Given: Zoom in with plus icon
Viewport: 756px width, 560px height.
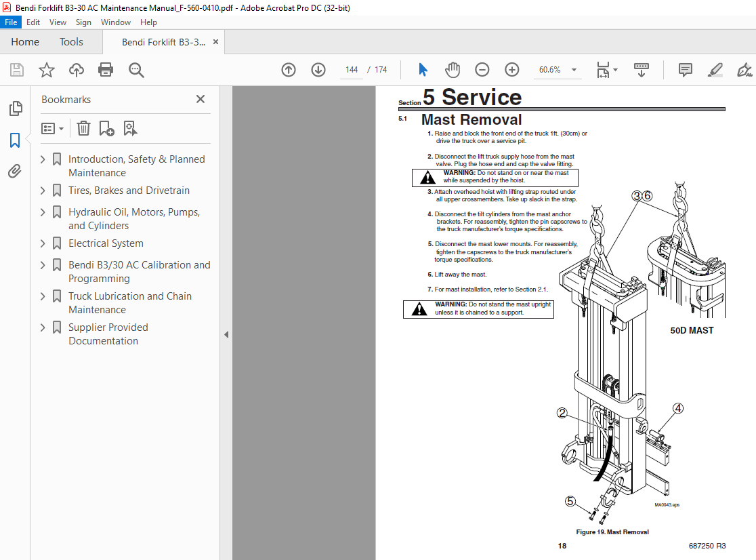Looking at the screenshot, I should pyautogui.click(x=511, y=70).
